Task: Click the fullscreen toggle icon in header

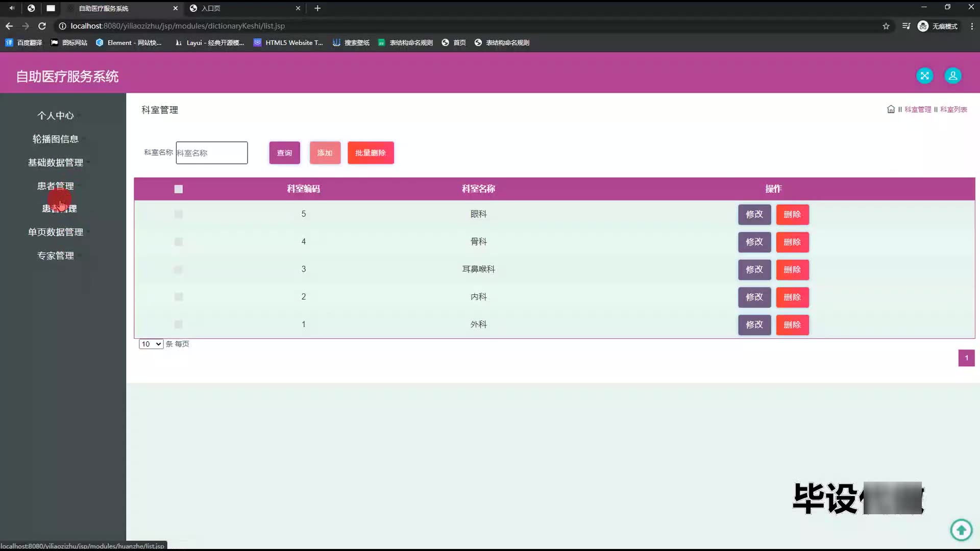Action: click(924, 76)
